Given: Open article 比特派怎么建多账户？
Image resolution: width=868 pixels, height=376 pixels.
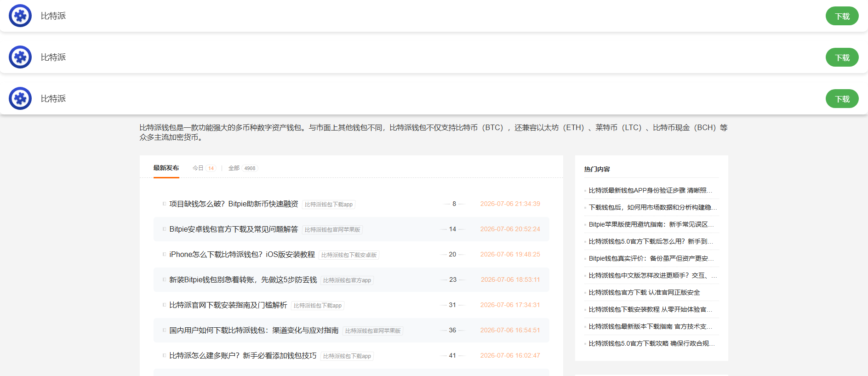Looking at the screenshot, I should click(x=243, y=356).
